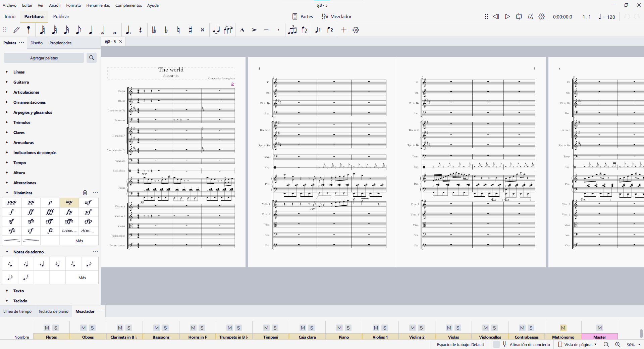Mute the Metrónomo channel
Screen dimensions: 644x349
[x=563, y=328]
